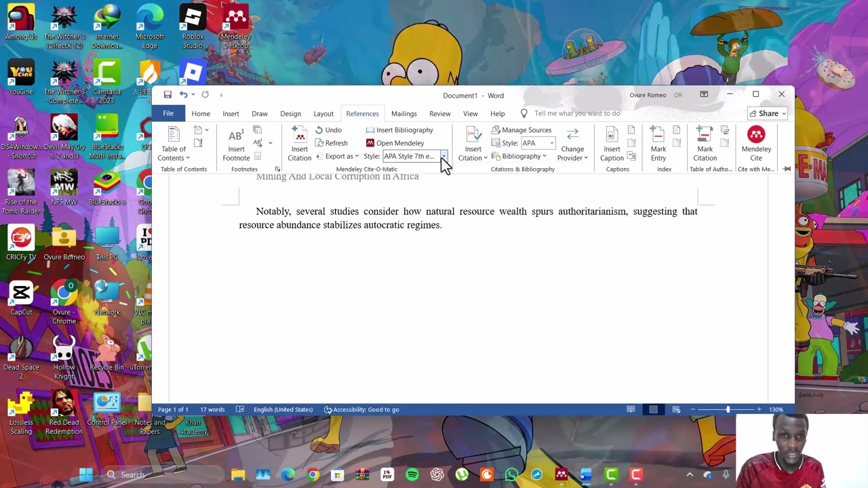Click Refresh in Mendeley Cite-O-Matic

(331, 143)
